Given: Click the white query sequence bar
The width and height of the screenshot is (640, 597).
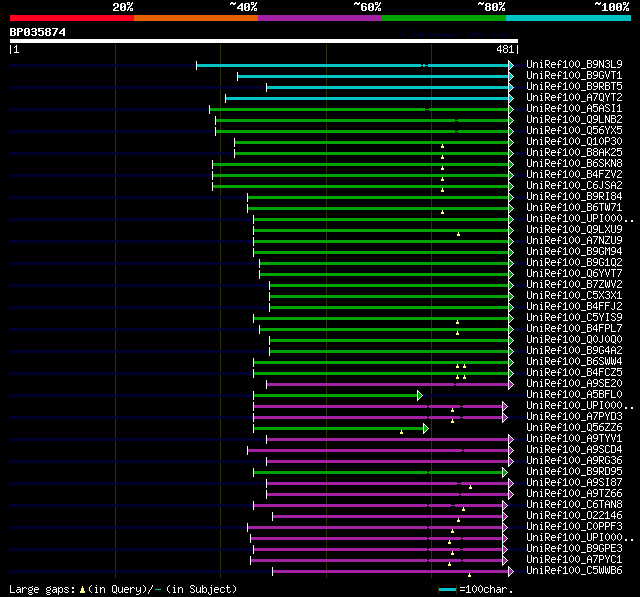Looking at the screenshot, I should pos(264,41).
